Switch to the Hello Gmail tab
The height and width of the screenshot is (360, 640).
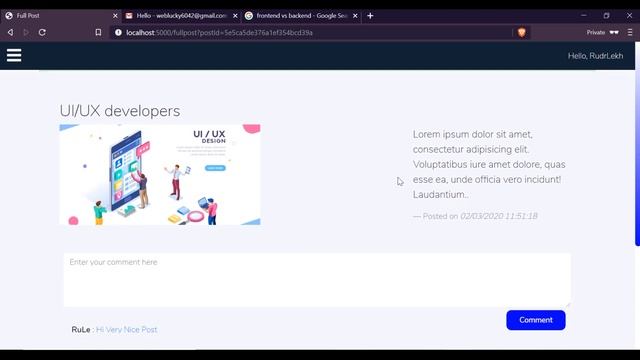(181, 16)
